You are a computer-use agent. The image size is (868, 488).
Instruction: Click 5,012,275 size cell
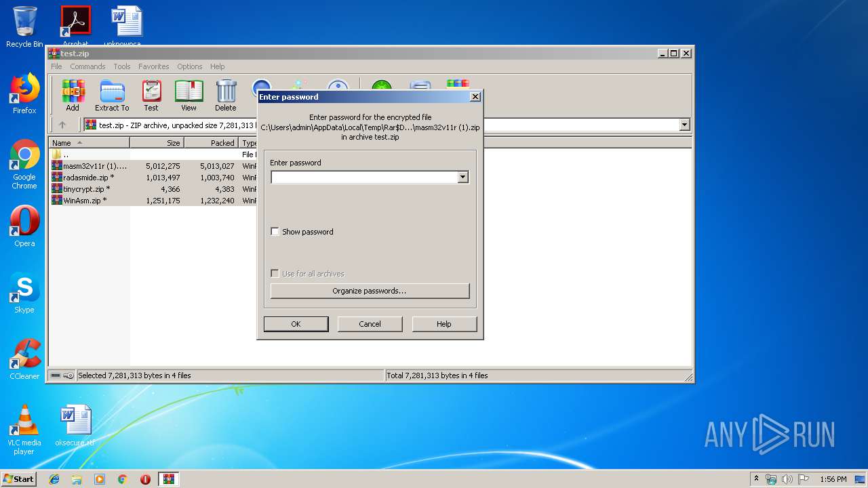pos(163,166)
